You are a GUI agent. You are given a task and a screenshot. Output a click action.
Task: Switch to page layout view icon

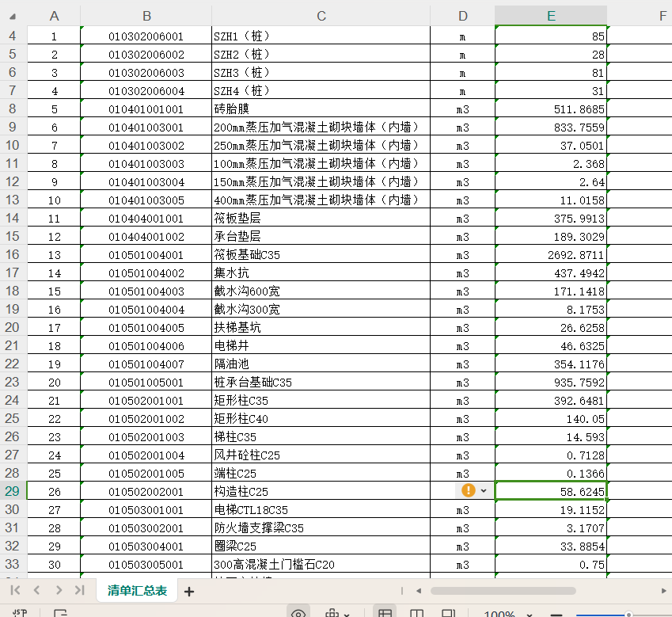pyautogui.click(x=417, y=613)
